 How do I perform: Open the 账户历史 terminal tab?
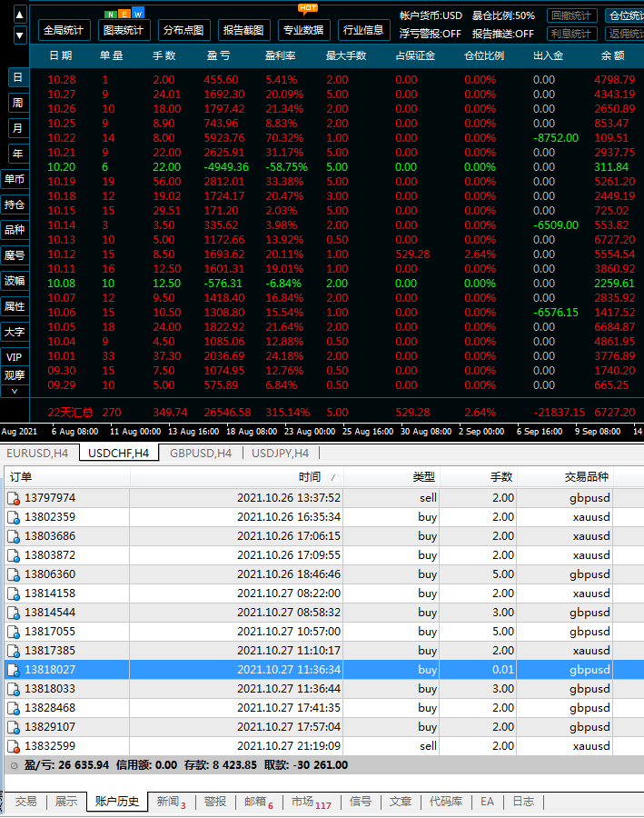(x=117, y=802)
